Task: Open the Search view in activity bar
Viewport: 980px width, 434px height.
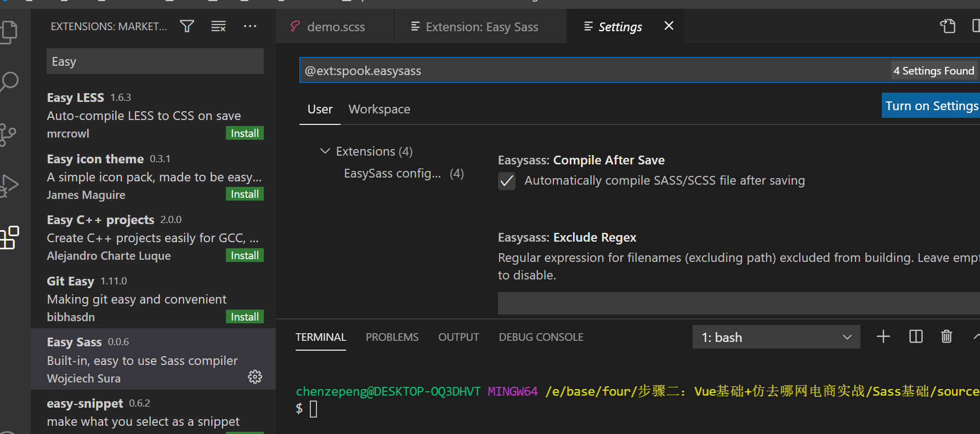Action: click(9, 82)
